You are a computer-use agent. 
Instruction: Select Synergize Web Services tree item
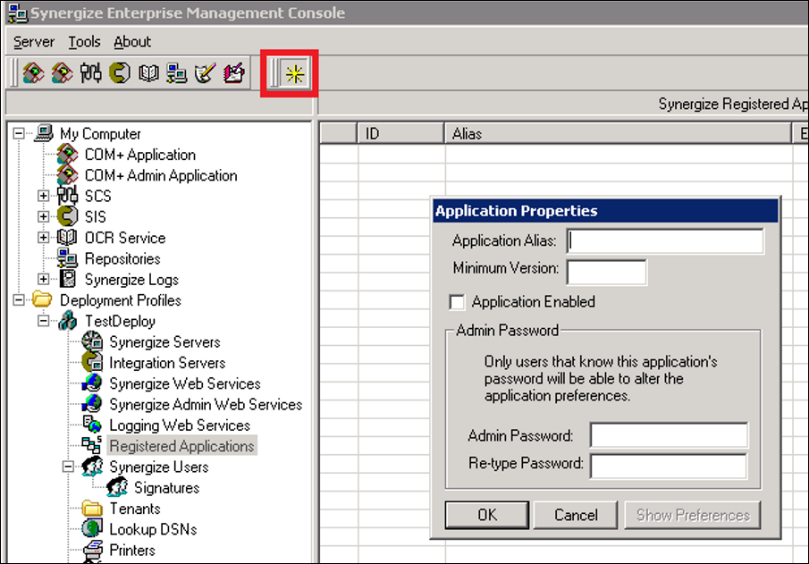[x=185, y=383]
